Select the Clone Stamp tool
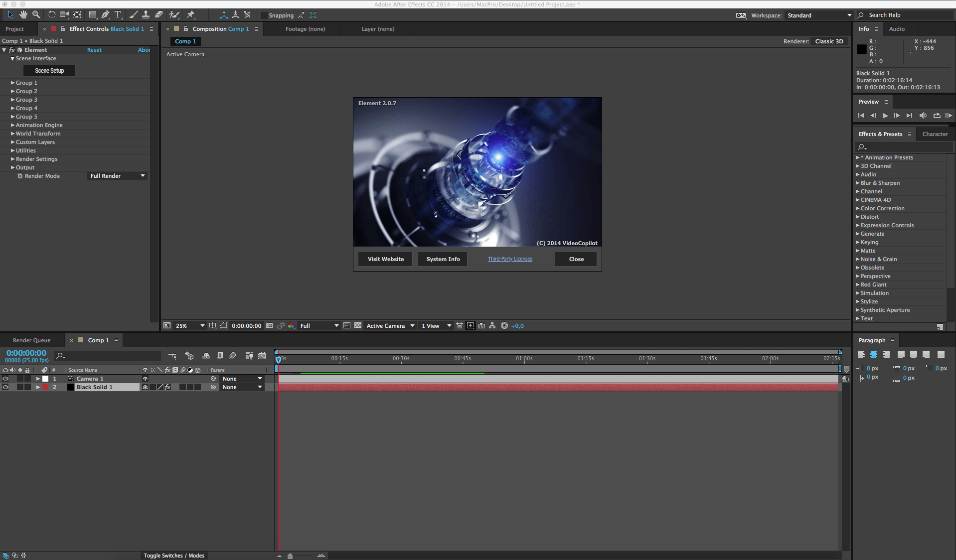The height and width of the screenshot is (560, 956). pyautogui.click(x=146, y=15)
